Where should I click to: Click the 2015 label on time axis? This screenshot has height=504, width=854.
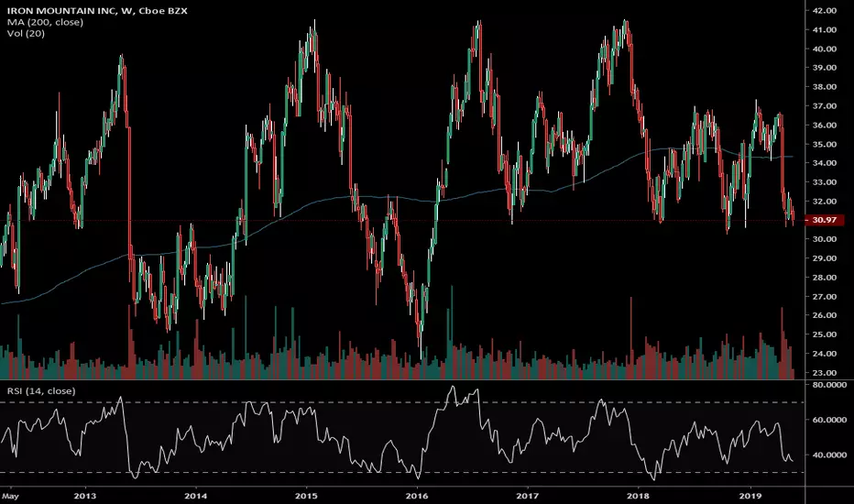pos(306,496)
